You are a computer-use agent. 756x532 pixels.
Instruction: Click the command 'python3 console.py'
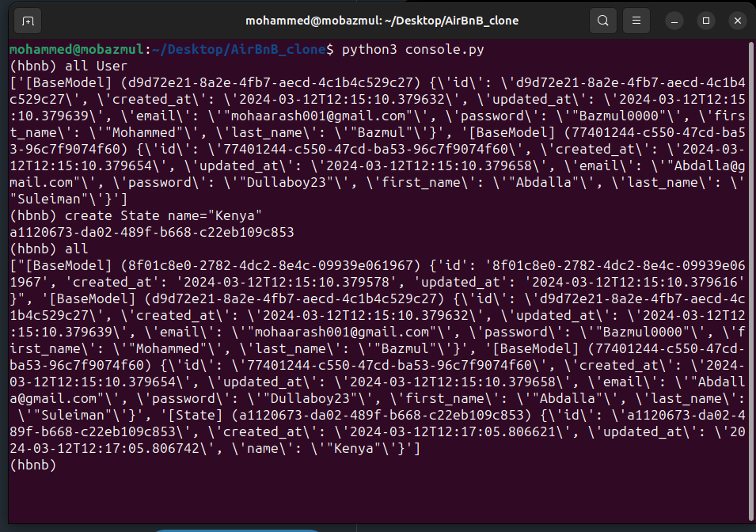pyautogui.click(x=412, y=49)
